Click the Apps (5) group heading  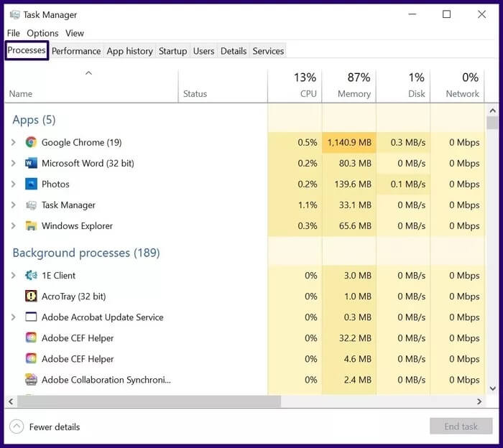(x=34, y=120)
